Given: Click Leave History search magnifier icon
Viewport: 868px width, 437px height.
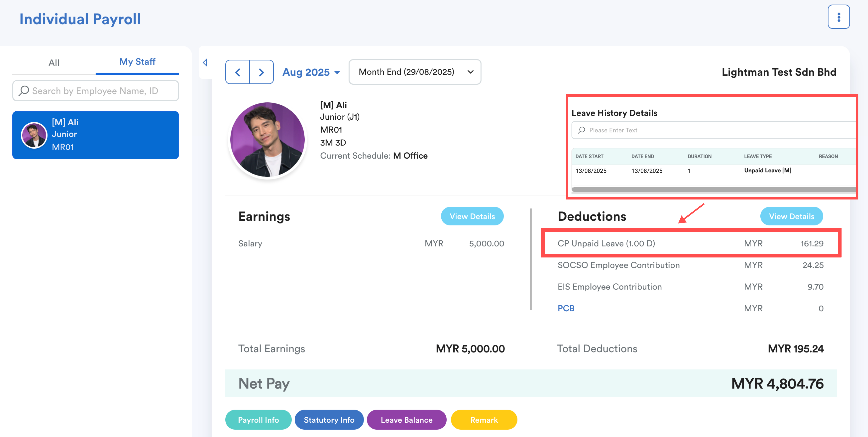Looking at the screenshot, I should 581,130.
